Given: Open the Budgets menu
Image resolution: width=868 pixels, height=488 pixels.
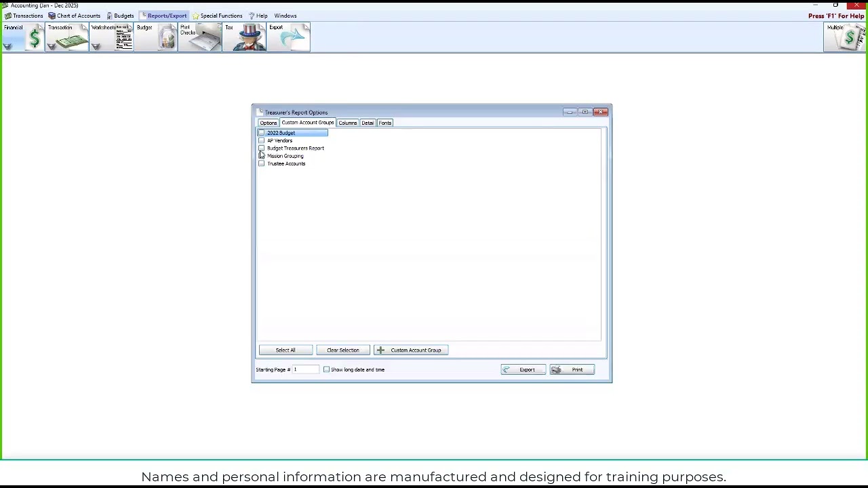Looking at the screenshot, I should (x=120, y=16).
